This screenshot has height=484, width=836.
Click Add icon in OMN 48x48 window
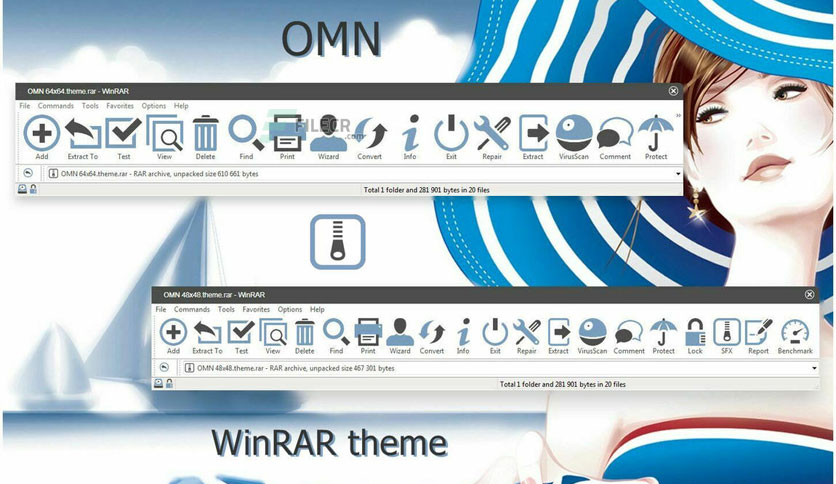point(173,332)
